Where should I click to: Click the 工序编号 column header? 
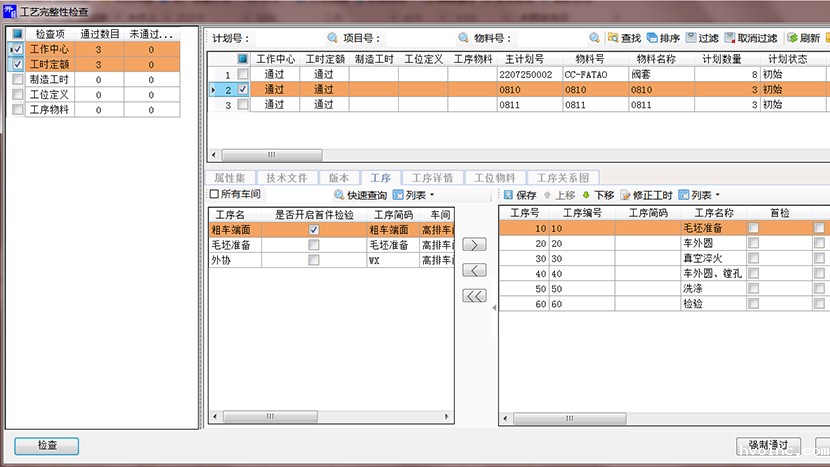click(582, 213)
